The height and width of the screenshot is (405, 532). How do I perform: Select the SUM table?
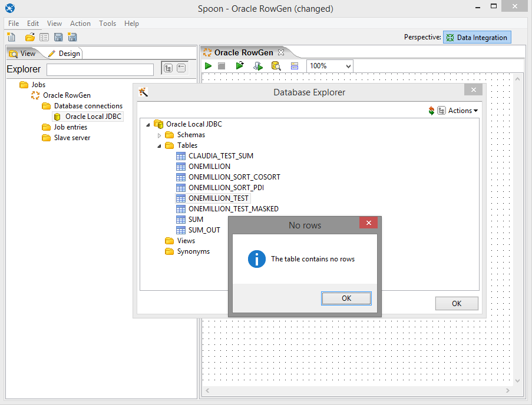coord(190,219)
